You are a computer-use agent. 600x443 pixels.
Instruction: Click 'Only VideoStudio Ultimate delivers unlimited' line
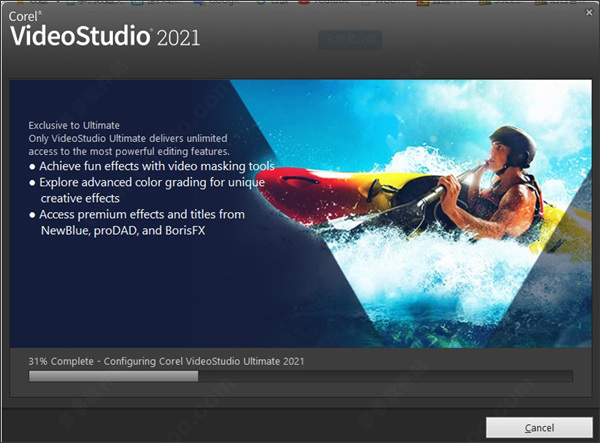[128, 138]
